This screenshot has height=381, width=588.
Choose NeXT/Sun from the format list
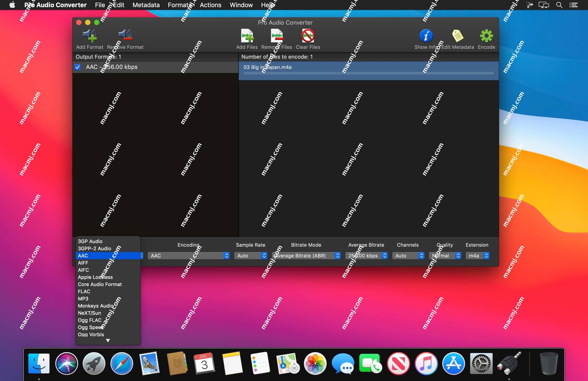point(108,313)
